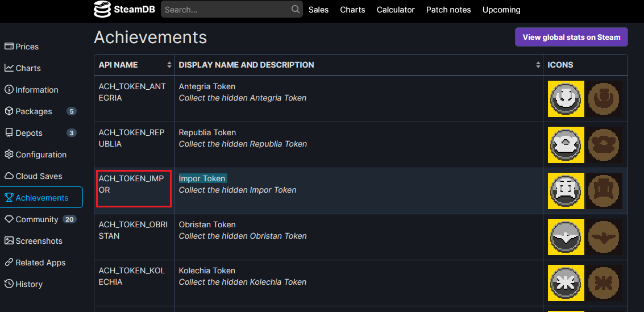Screen dimensions: 644x312
Task: Click the Impor Token unlocked icon
Action: point(566,191)
